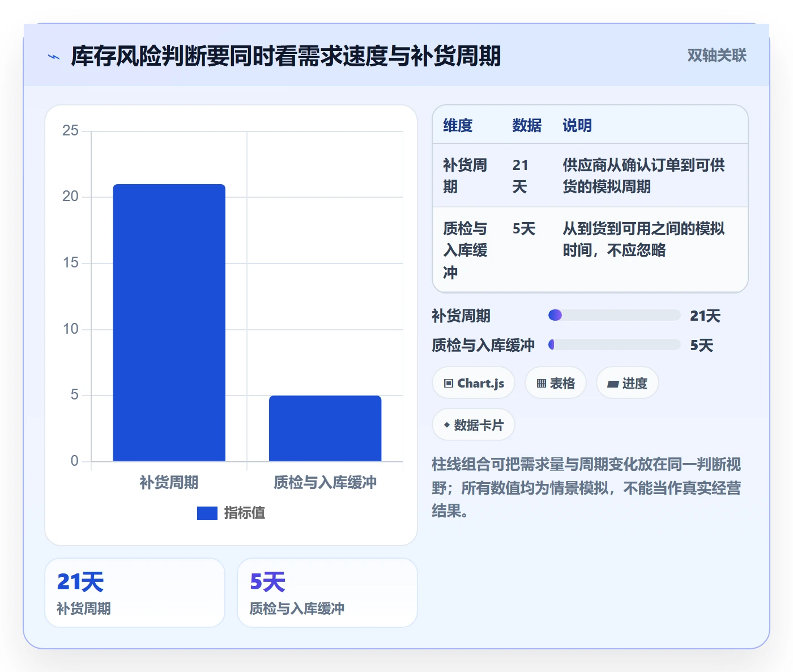Click the 25 y-axis tick label
This screenshot has height=672, width=793.
click(70, 131)
